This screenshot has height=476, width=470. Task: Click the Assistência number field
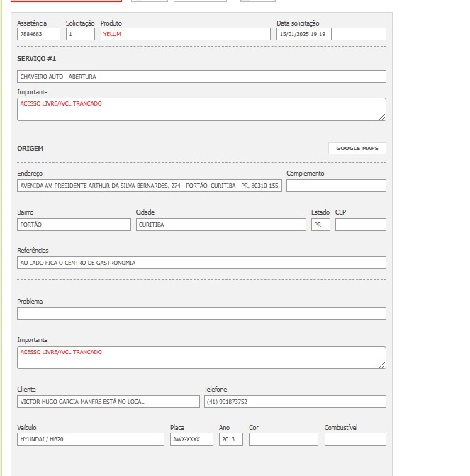[x=38, y=34]
